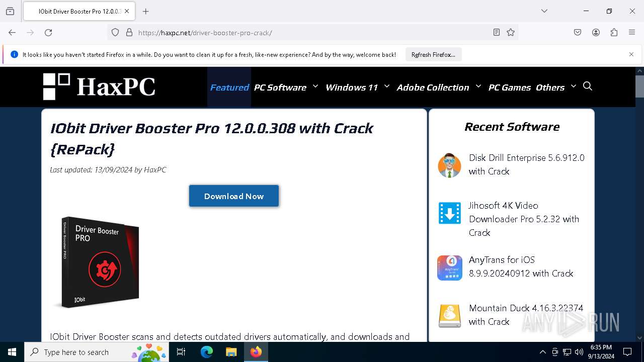644x362 pixels.
Task: Click the Disk Drill avatar icon
Action: 449,165
